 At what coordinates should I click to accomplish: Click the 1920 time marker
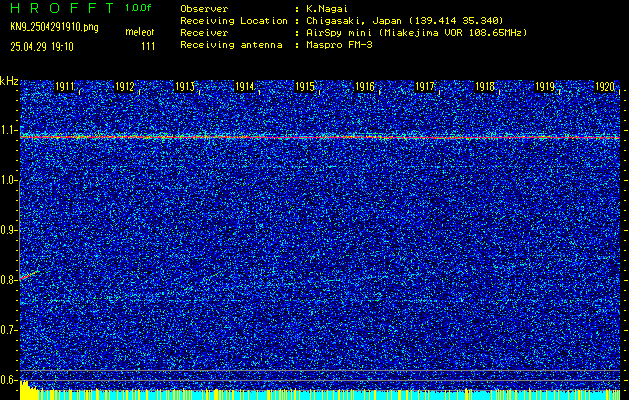click(605, 87)
